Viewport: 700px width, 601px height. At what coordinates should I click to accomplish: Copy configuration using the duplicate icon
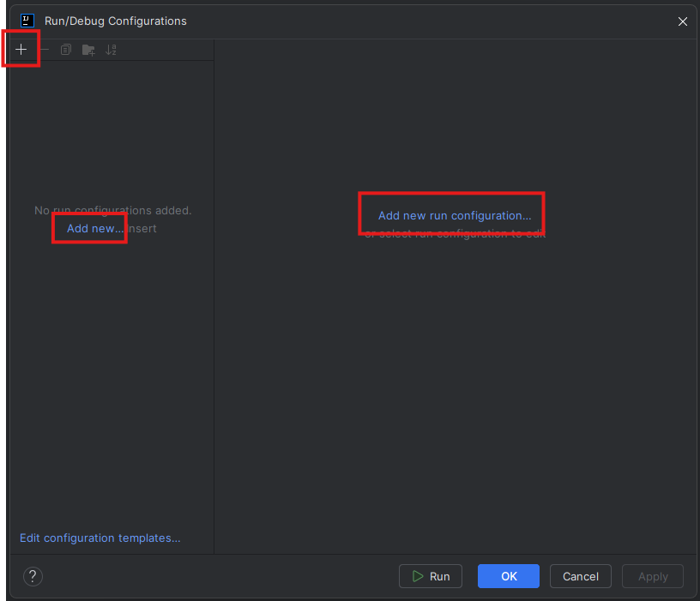pos(66,49)
